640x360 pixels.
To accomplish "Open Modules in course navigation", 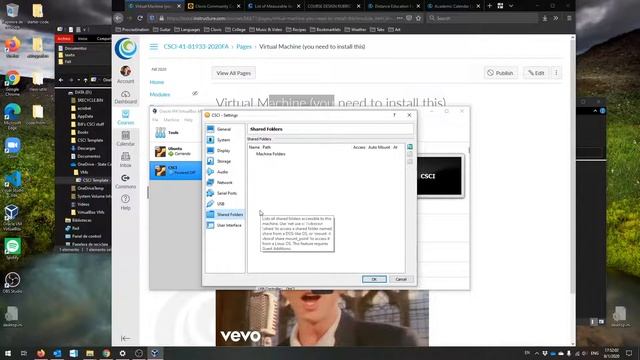I will [x=160, y=94].
